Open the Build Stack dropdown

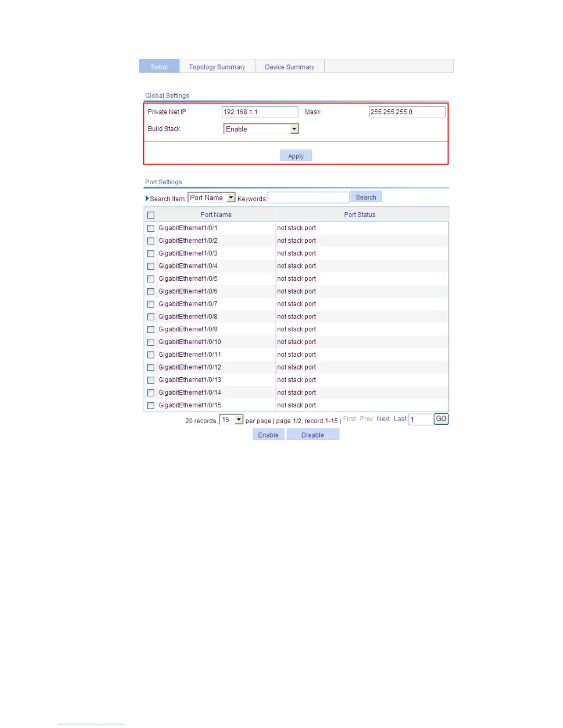261,129
